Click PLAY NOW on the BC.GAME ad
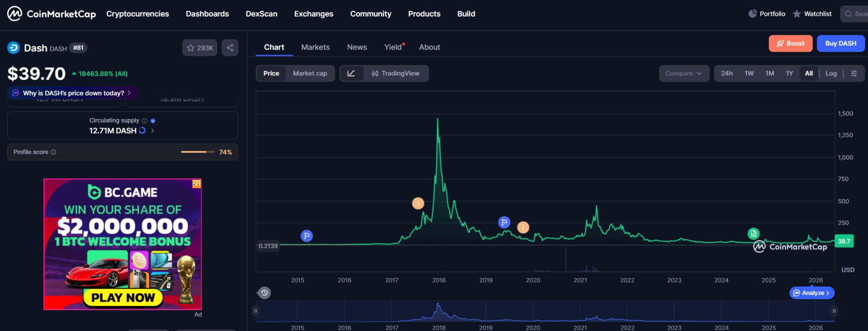This screenshot has width=868, height=331. [123, 298]
